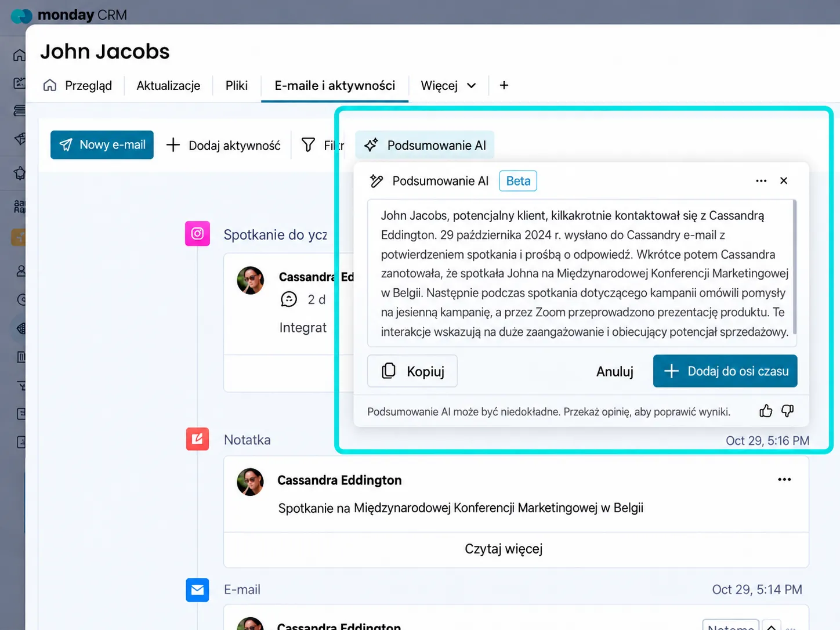This screenshot has width=840, height=630.
Task: Click Cassandra Eddington's avatar in the Notatka card
Action: point(250,482)
